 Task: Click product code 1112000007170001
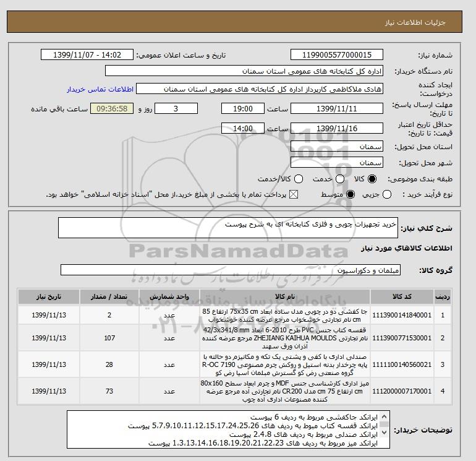(402, 391)
